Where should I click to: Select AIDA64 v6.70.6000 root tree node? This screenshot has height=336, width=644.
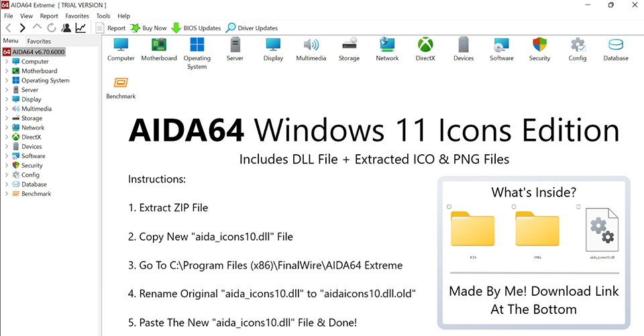point(34,52)
